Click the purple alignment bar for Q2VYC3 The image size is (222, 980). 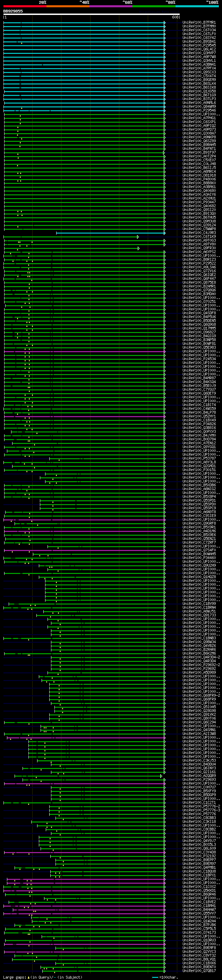85,951
